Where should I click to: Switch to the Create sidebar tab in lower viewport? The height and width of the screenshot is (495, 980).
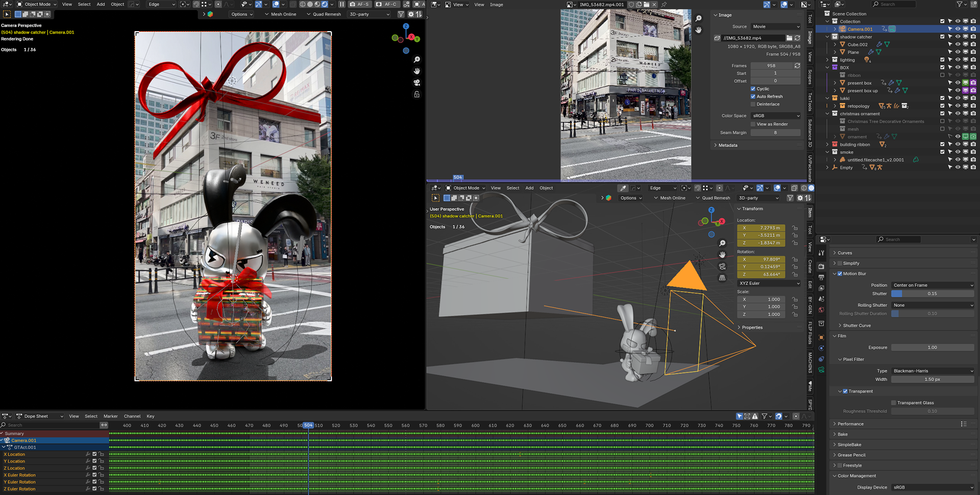[810, 266]
